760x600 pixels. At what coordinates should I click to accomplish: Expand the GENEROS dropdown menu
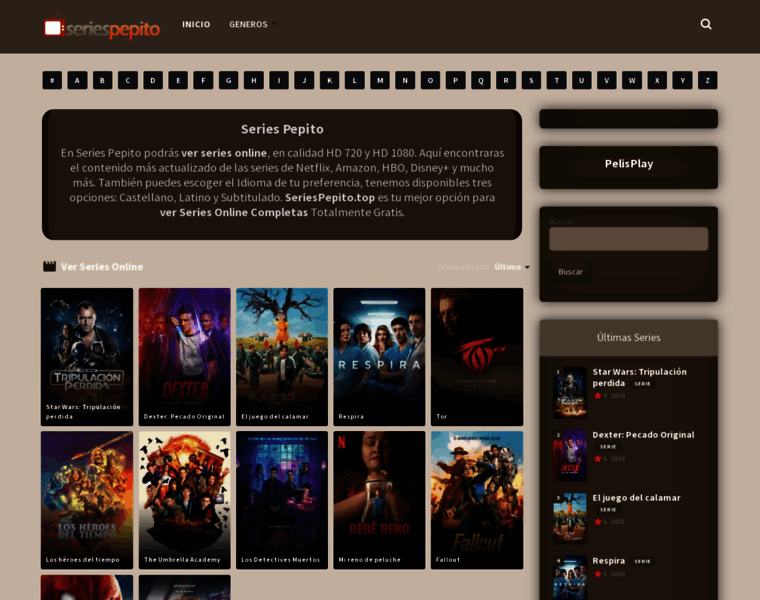[252, 24]
